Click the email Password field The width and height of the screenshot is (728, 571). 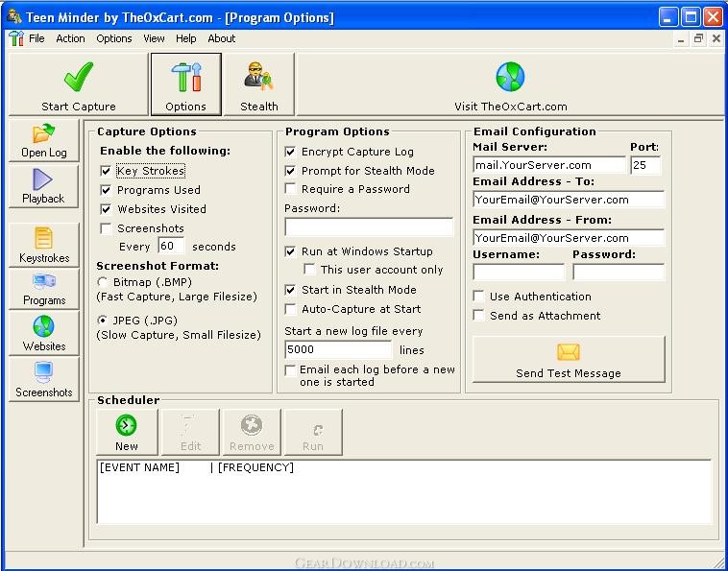(x=619, y=273)
